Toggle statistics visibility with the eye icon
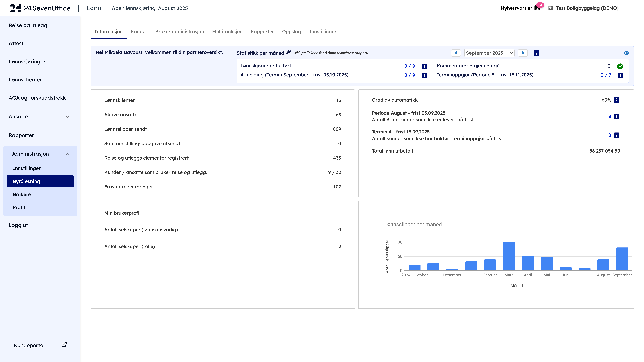Viewport: 644px width, 362px height. [626, 53]
